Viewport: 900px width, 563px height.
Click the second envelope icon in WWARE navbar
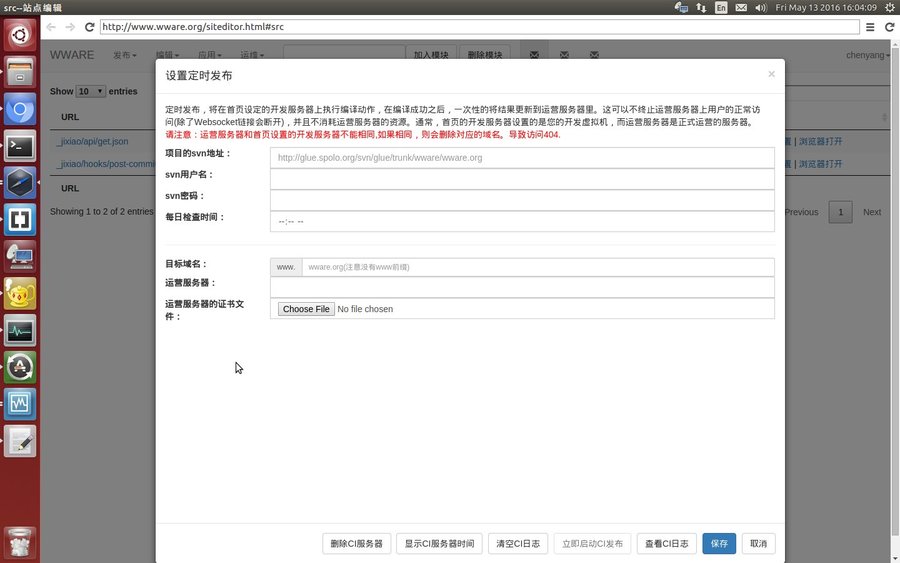tap(564, 55)
